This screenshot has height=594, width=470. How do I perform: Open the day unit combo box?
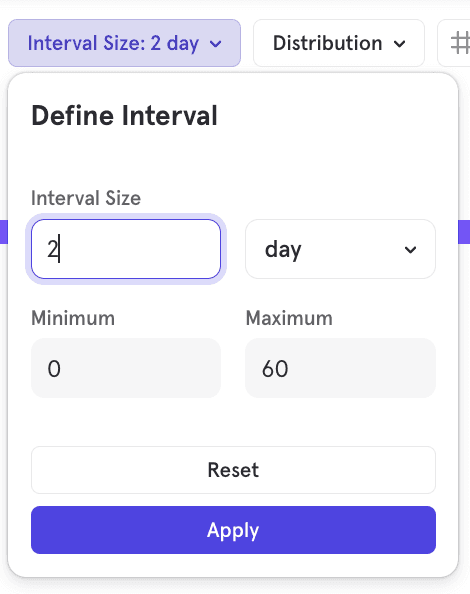click(x=340, y=249)
